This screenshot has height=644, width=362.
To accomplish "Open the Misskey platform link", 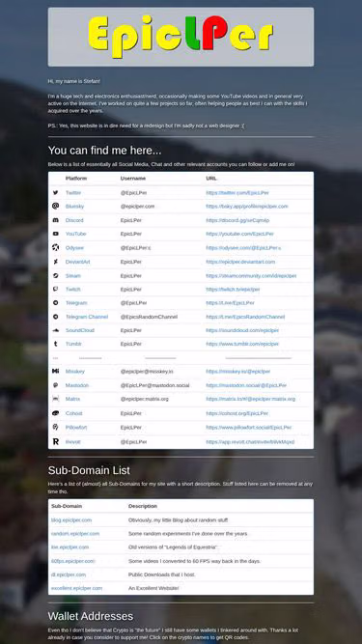I will [x=74, y=372].
